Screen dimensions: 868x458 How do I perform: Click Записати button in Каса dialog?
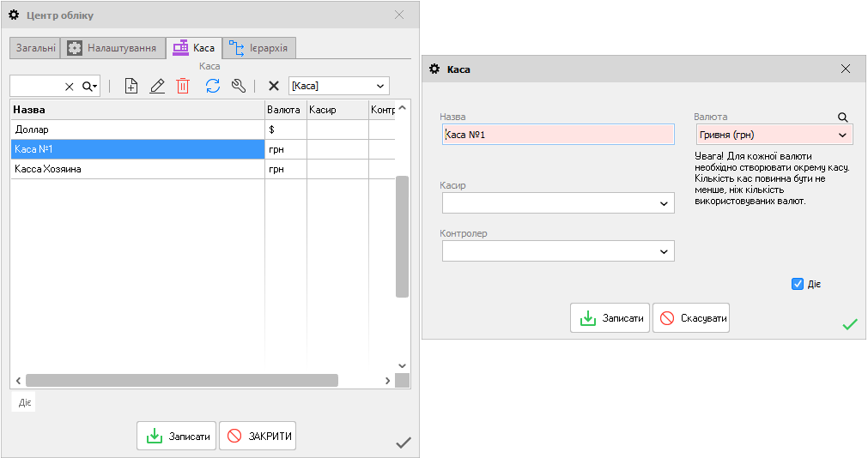pyautogui.click(x=610, y=318)
